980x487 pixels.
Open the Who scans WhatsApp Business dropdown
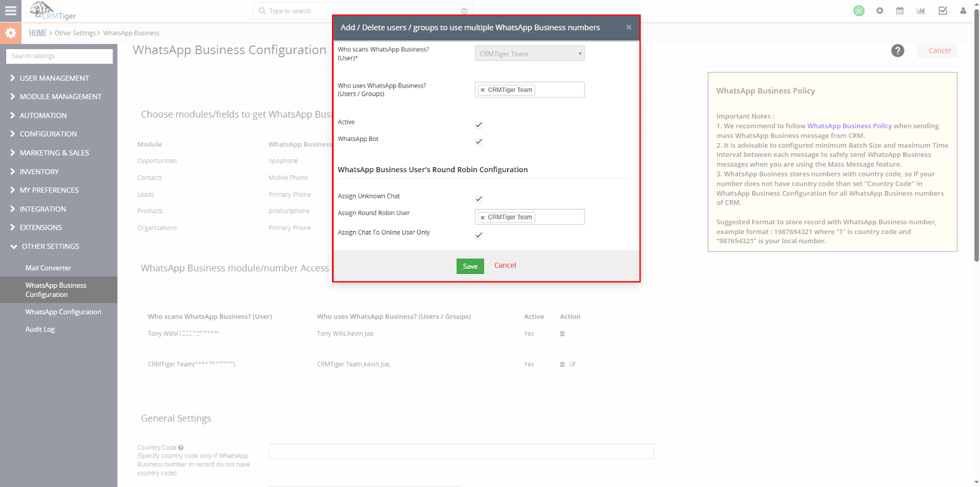tap(529, 53)
